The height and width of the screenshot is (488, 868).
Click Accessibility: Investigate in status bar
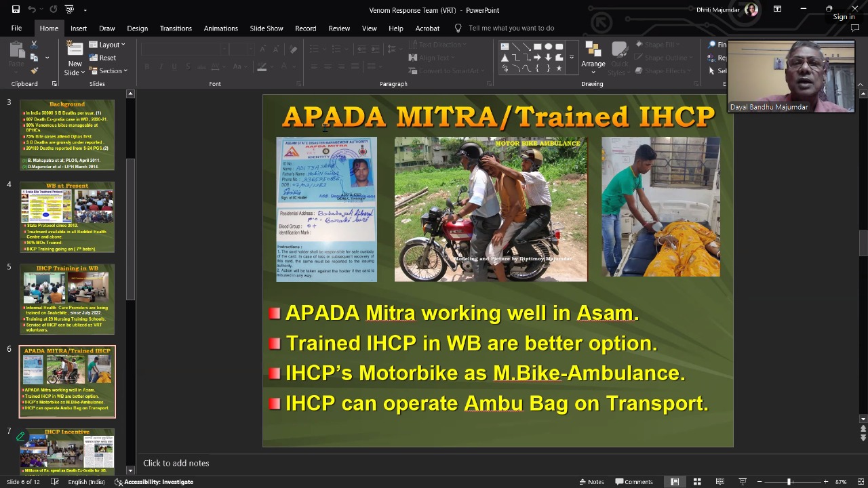click(x=154, y=482)
